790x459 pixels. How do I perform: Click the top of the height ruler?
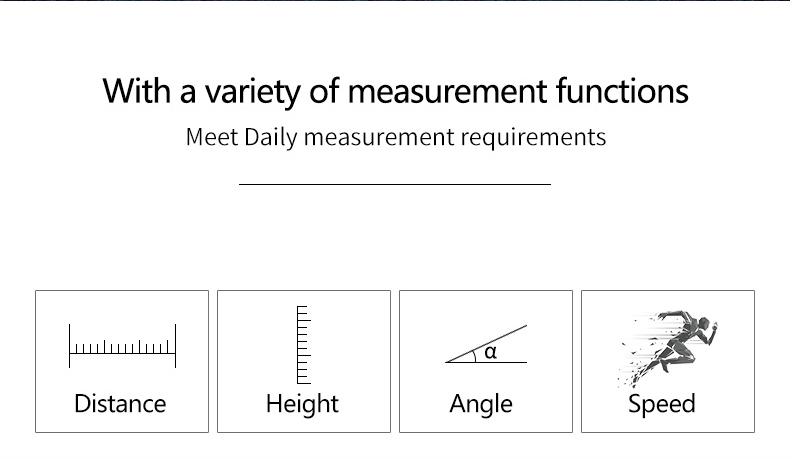(x=302, y=306)
